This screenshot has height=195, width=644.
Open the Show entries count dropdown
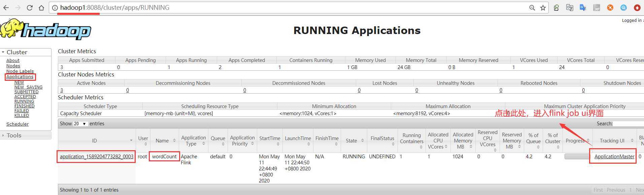80,124
